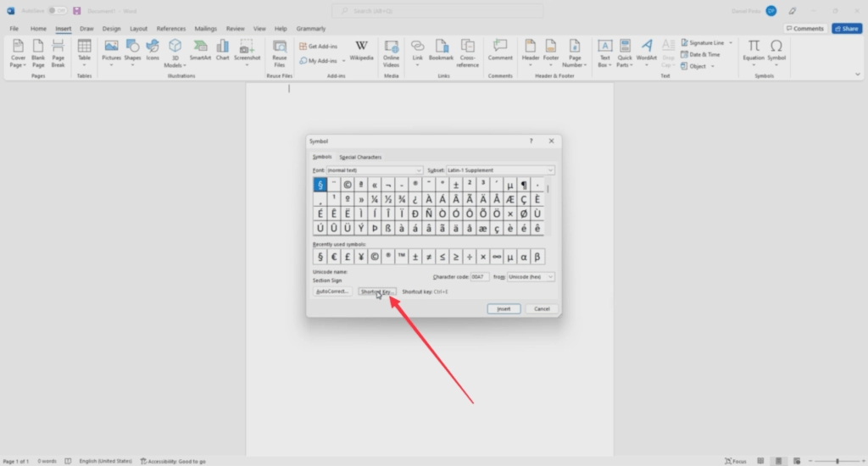Click the zoom slider handle

click(x=837, y=461)
